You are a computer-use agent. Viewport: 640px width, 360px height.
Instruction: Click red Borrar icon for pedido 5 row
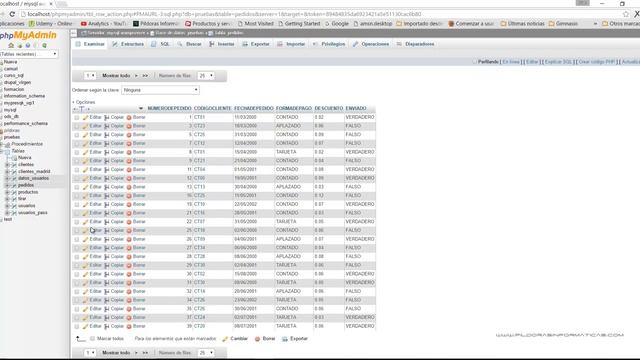pos(129,135)
